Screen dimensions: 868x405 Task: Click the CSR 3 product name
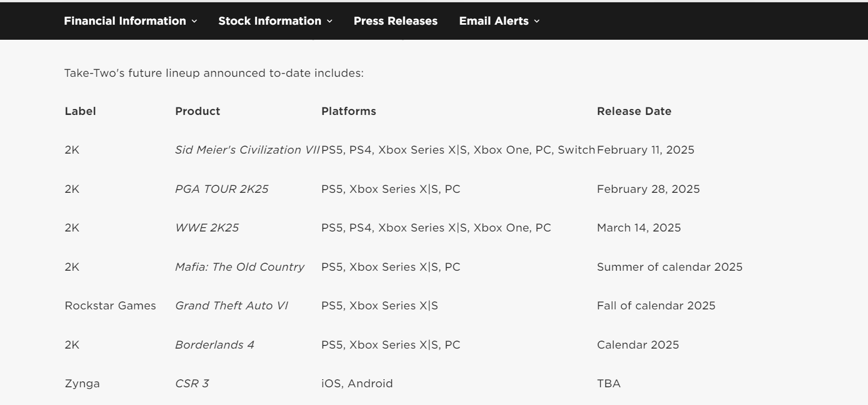pyautogui.click(x=192, y=384)
